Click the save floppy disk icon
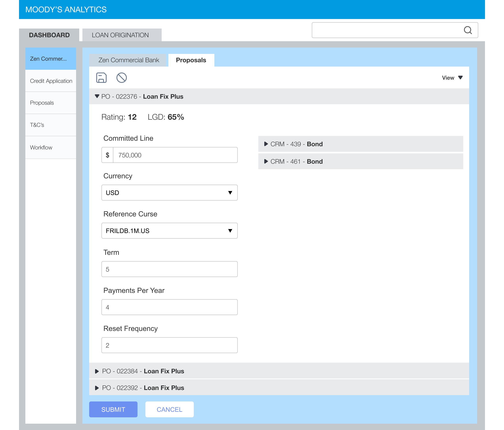 click(101, 78)
